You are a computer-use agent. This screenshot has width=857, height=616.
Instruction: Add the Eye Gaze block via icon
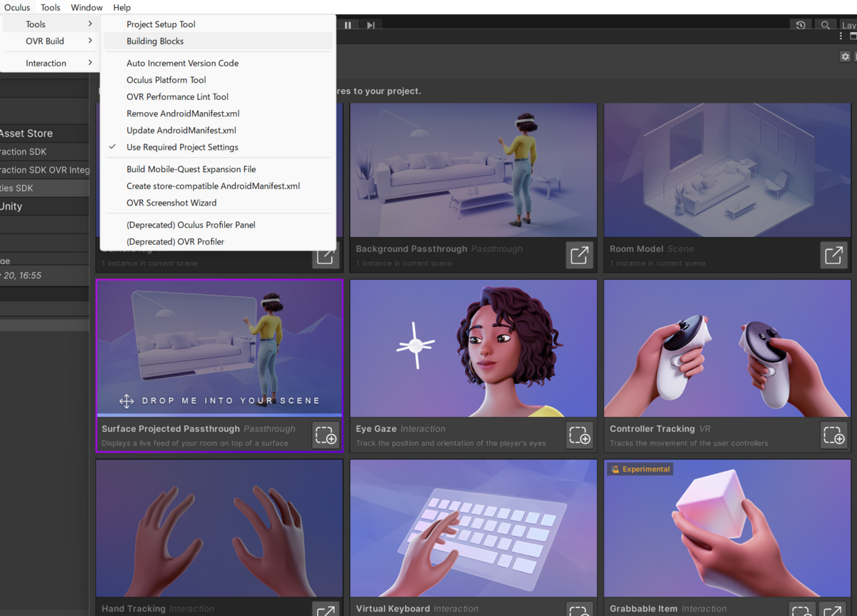pos(579,435)
